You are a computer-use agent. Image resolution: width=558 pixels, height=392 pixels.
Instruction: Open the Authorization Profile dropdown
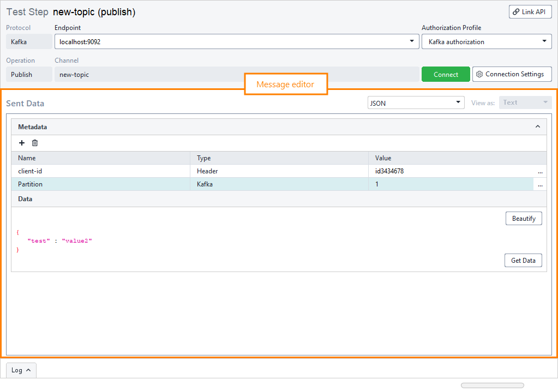544,41
